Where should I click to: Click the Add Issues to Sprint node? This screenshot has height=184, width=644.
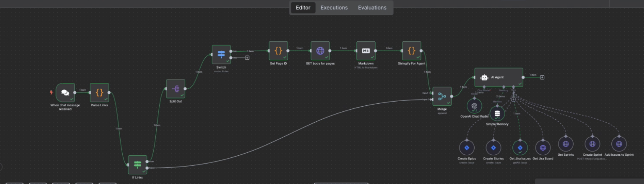tap(619, 144)
